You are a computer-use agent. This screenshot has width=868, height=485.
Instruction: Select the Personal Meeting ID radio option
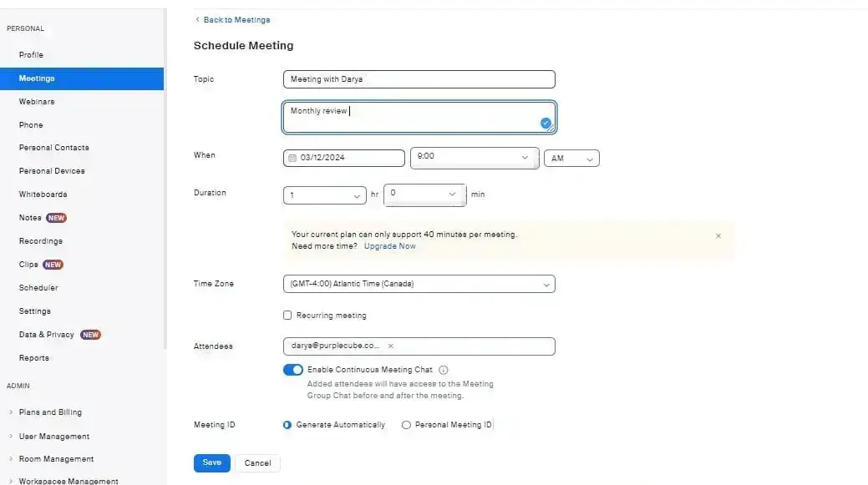click(x=406, y=425)
